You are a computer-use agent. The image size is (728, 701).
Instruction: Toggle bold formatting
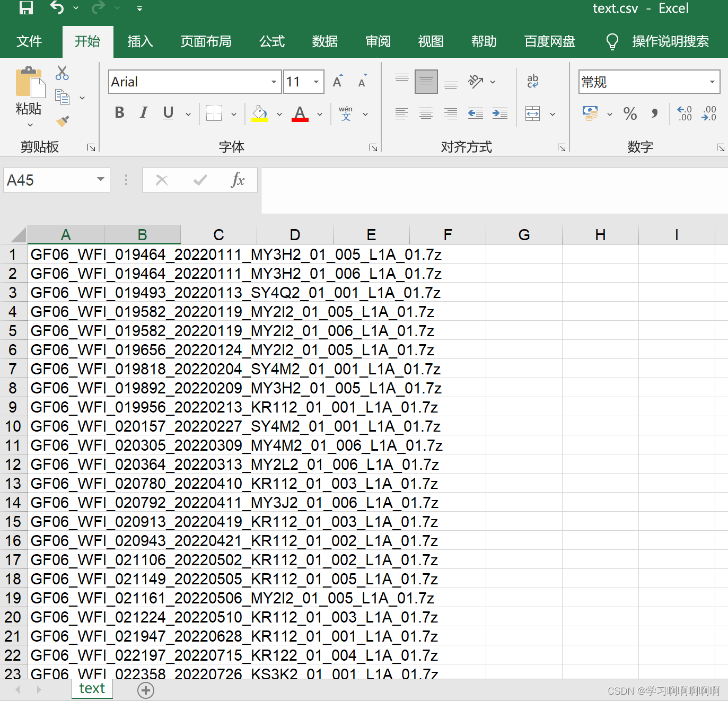pyautogui.click(x=119, y=113)
